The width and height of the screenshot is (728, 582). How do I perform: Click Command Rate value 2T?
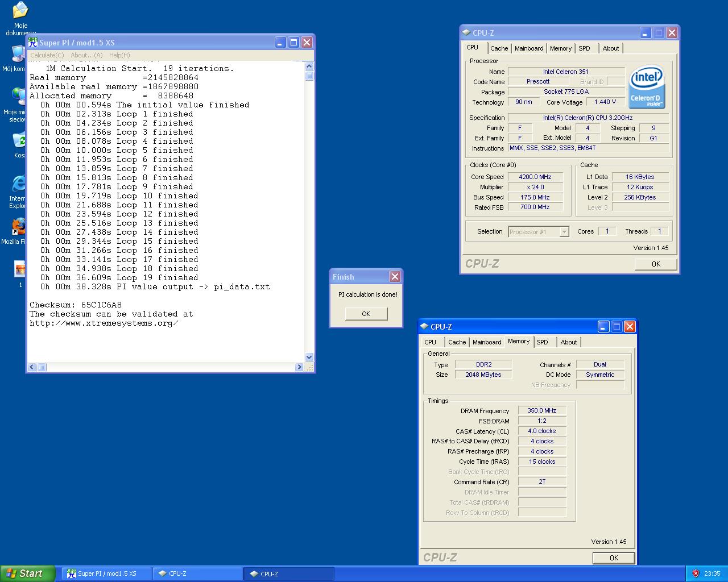point(542,482)
